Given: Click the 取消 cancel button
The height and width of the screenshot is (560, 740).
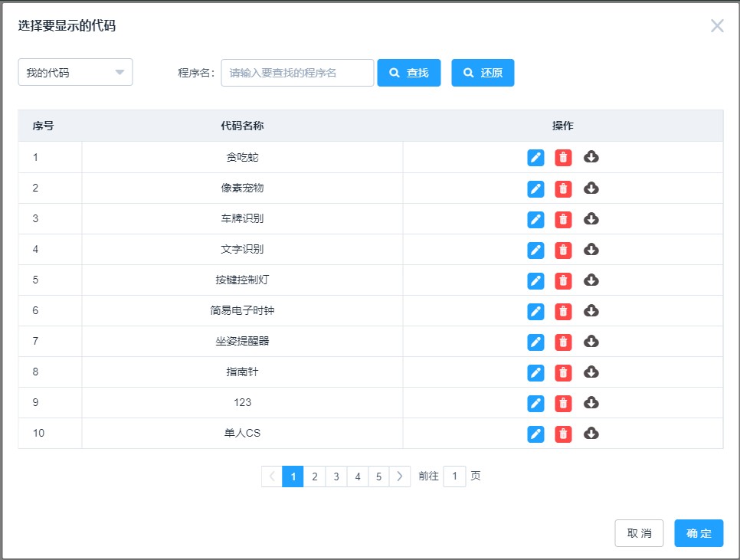Looking at the screenshot, I should (639, 533).
